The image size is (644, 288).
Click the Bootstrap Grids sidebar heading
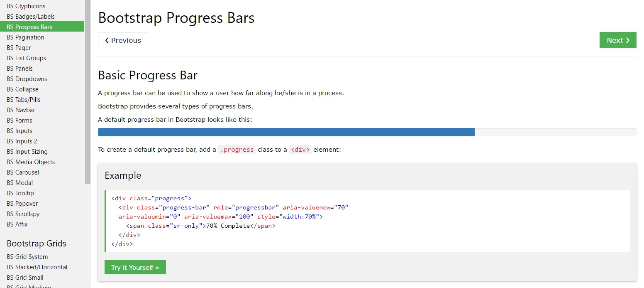coord(37,244)
